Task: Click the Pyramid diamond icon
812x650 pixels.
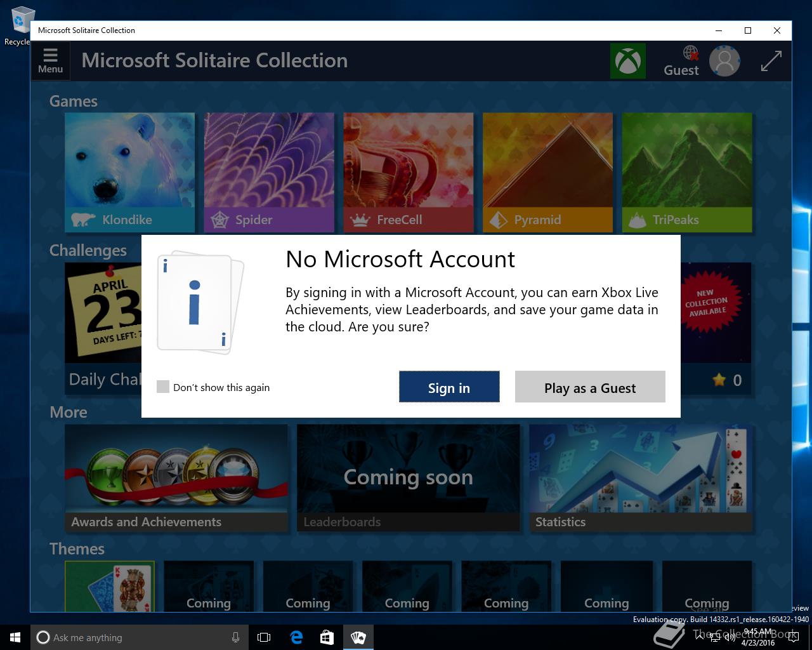Action: pos(499,220)
